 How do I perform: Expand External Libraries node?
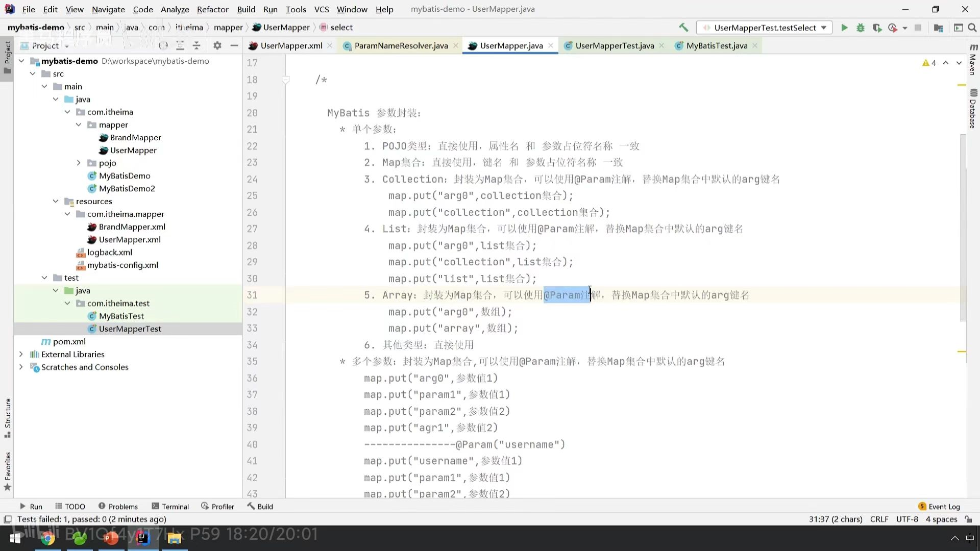[21, 354]
